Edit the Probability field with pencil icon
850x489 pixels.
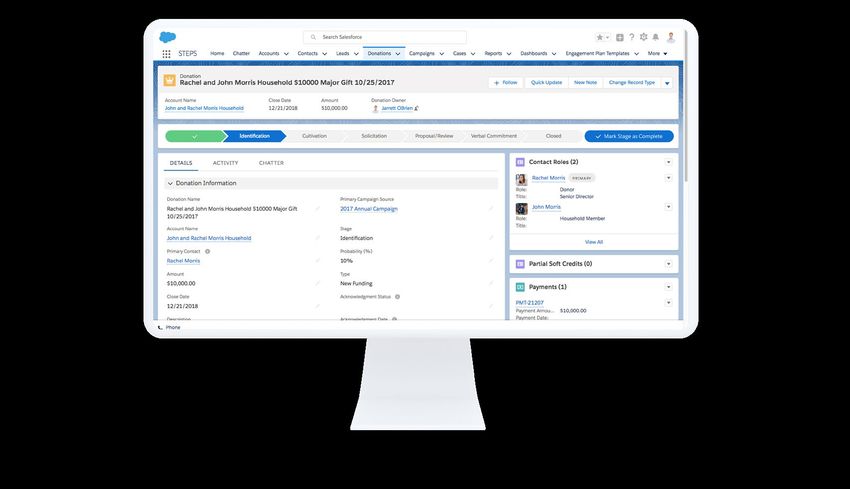pos(491,261)
